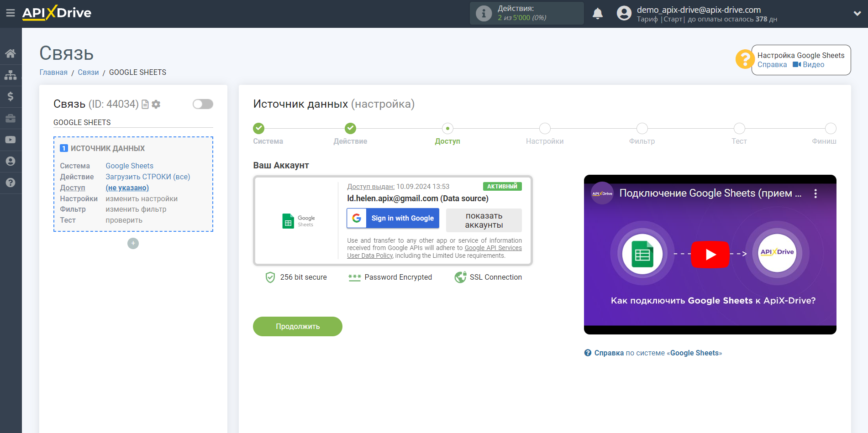Open the Справка help link
The height and width of the screenshot is (433, 868).
point(772,65)
